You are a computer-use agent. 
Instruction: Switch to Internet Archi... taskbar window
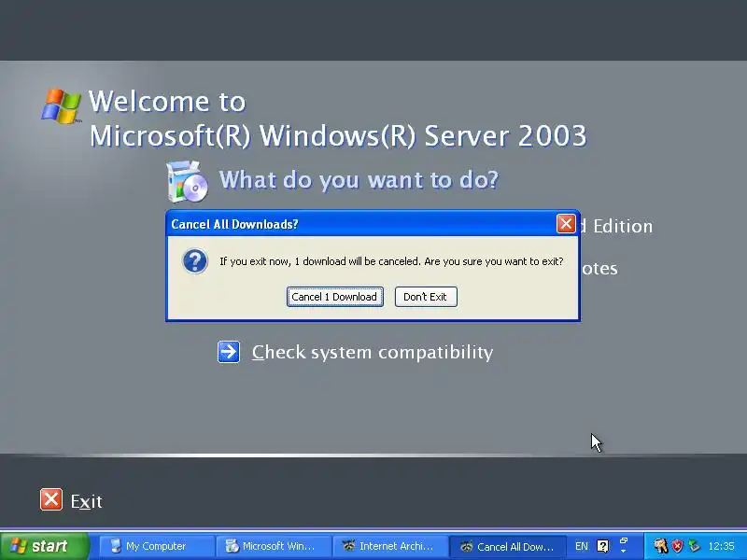coord(390,546)
